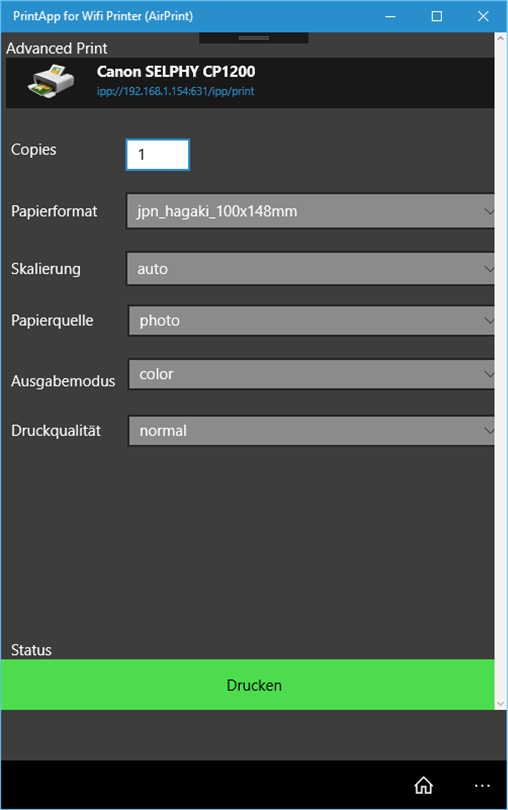This screenshot has width=508, height=810.
Task: Go to the Home screen icon
Action: pyautogui.click(x=423, y=785)
